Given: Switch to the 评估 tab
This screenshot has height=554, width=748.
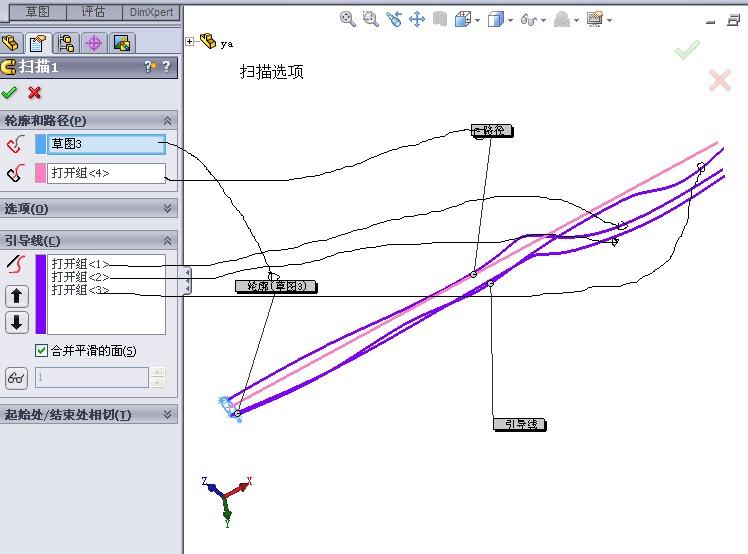Looking at the screenshot, I should coord(93,11).
